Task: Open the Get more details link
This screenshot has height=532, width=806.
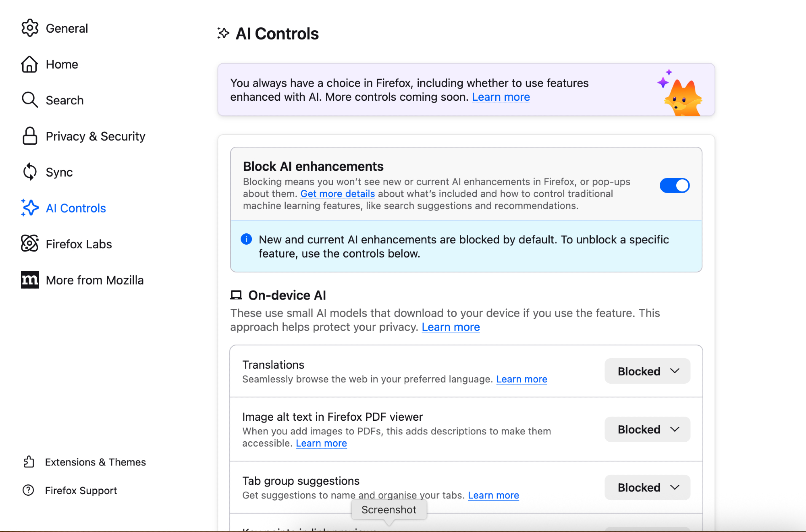Action: 337,194
